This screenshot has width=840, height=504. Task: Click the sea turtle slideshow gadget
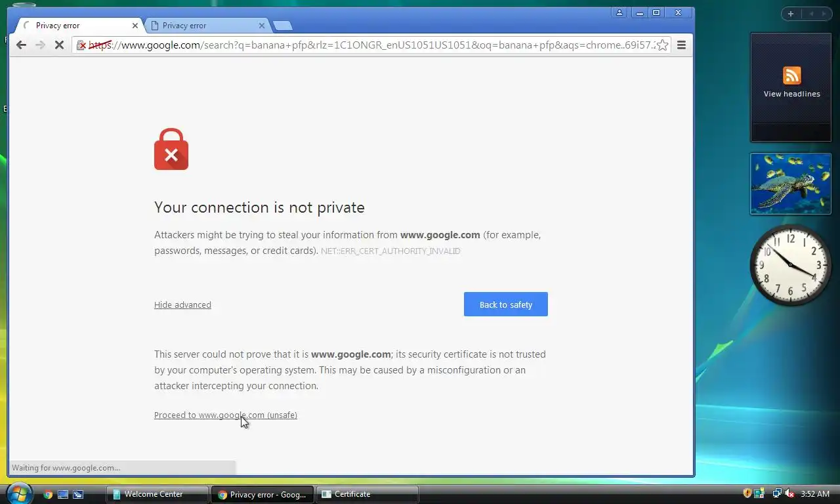pyautogui.click(x=791, y=184)
